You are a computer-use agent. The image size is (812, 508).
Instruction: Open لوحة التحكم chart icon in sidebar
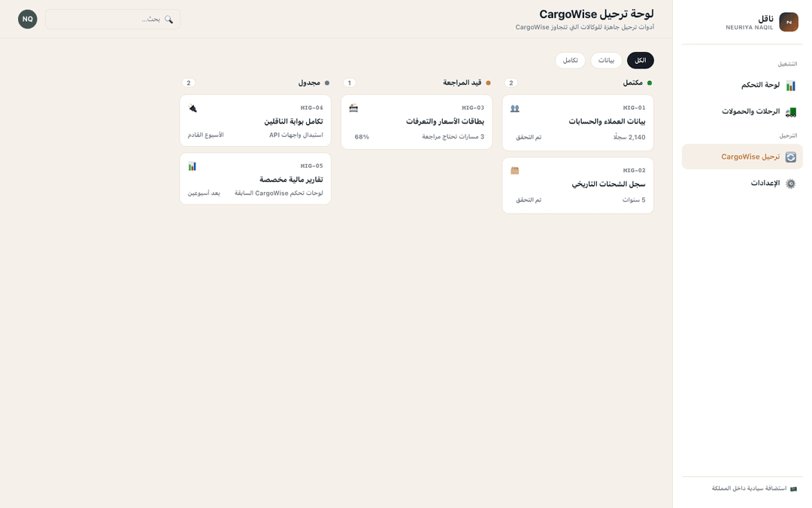[790, 86]
